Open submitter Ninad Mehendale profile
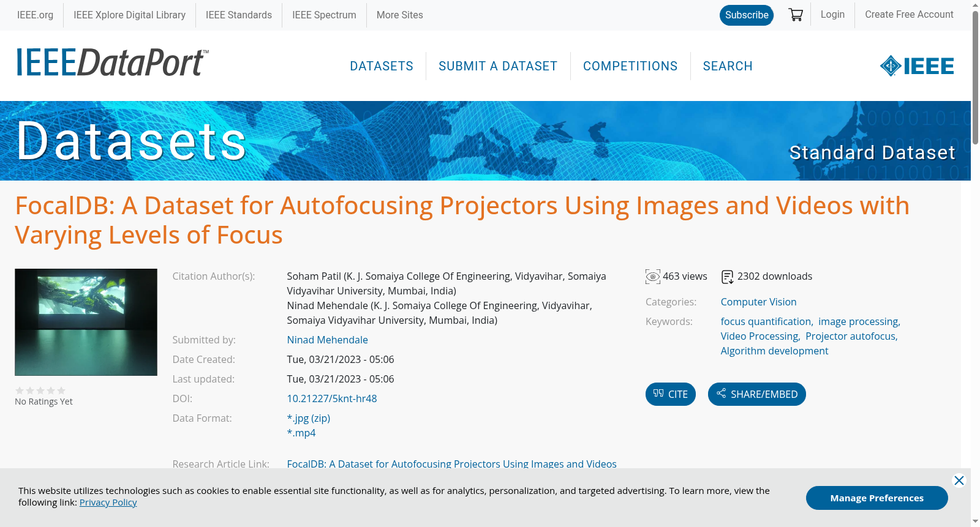This screenshot has width=980, height=527. pyautogui.click(x=328, y=340)
